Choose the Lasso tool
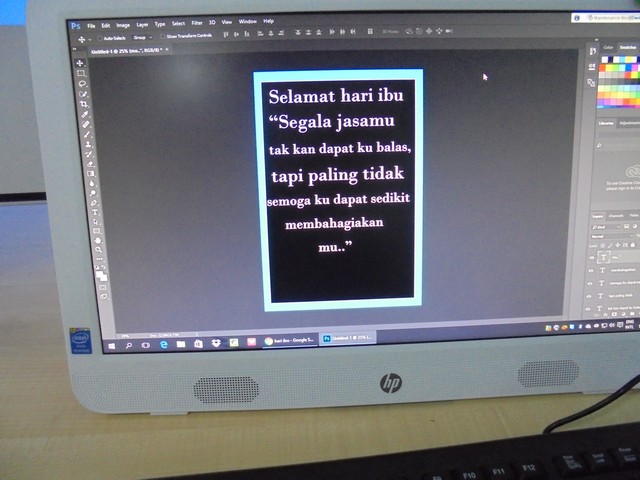 [x=82, y=83]
